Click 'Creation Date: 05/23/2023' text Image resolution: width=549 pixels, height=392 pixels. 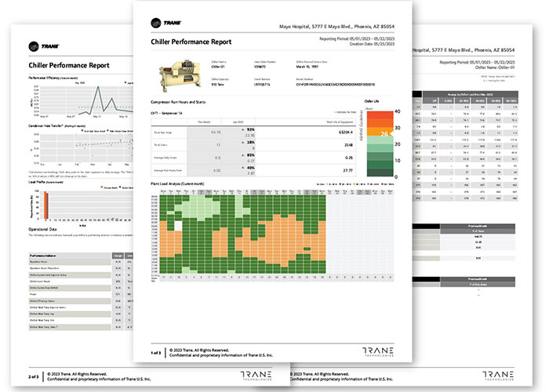372,44
